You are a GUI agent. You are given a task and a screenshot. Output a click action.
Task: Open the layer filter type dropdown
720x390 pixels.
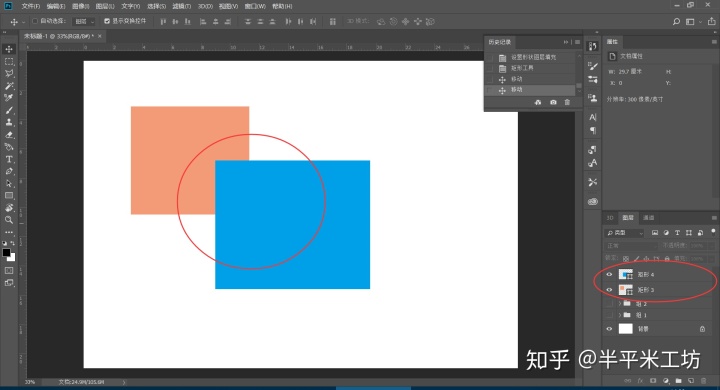tap(625, 233)
